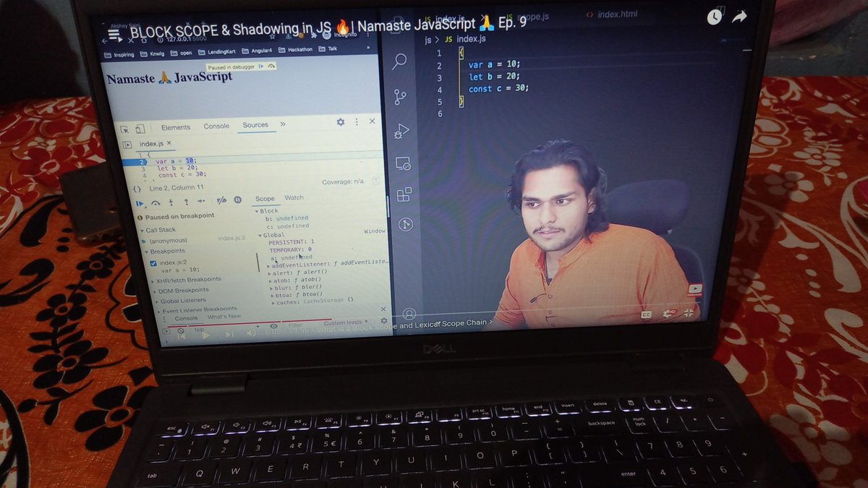Screen dimensions: 868x488
Task: Switch to DevTools Elements tab
Action: [176, 127]
